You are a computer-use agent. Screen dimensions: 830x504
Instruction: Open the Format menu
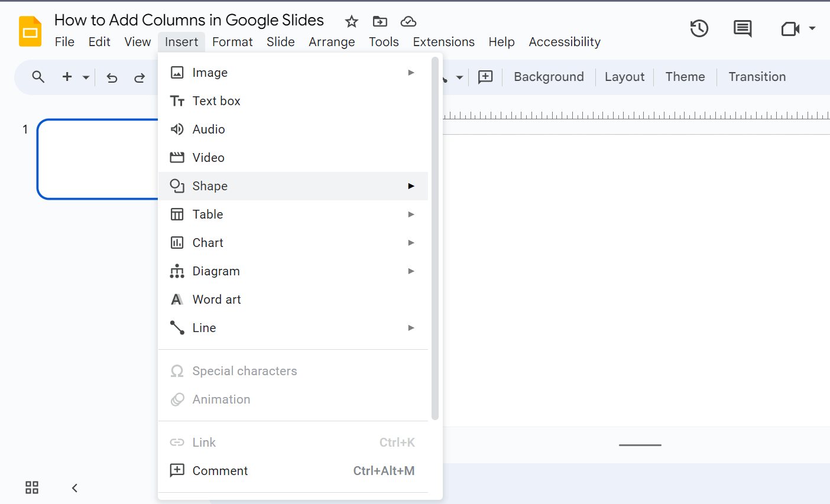click(232, 41)
